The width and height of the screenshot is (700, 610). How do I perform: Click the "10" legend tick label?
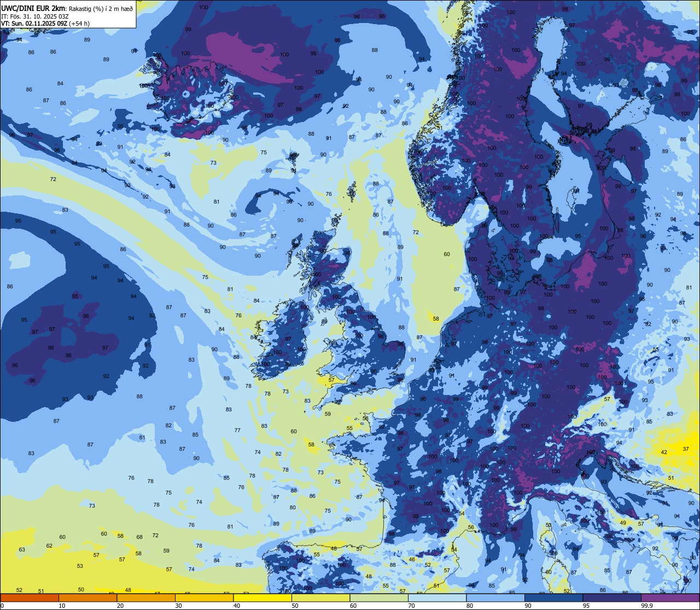62,606
